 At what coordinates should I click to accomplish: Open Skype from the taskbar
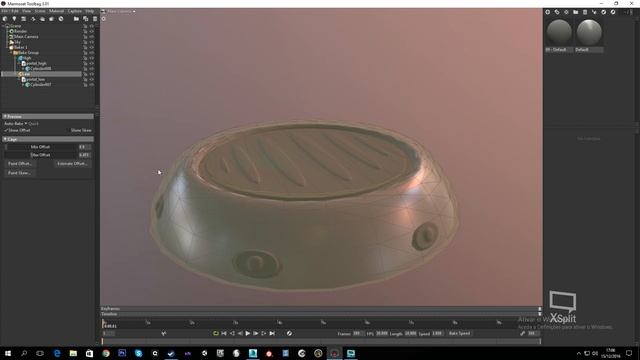pos(138,353)
